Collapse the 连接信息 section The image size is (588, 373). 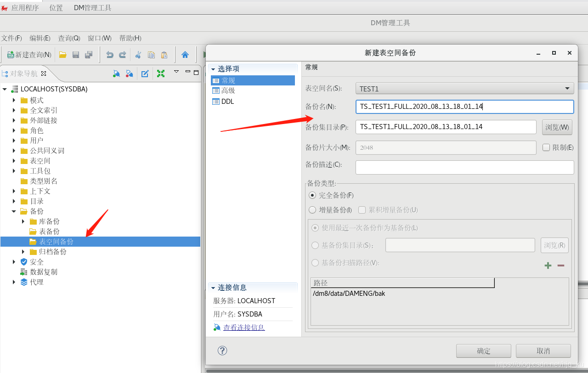213,288
